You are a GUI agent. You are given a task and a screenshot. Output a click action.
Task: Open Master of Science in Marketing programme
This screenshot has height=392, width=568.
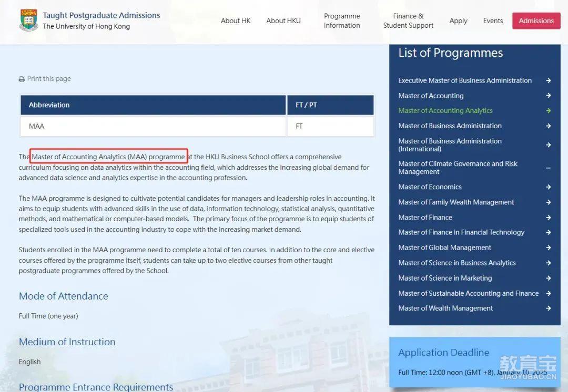(x=445, y=278)
